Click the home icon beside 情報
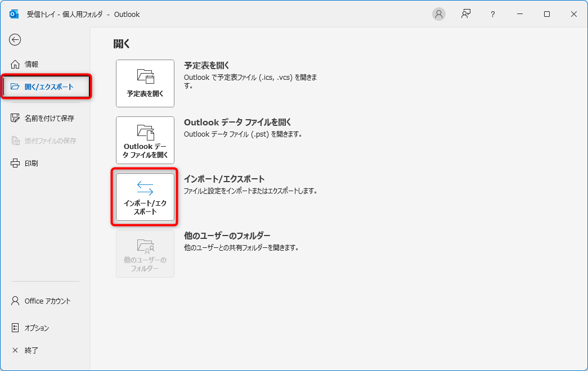 pos(15,64)
